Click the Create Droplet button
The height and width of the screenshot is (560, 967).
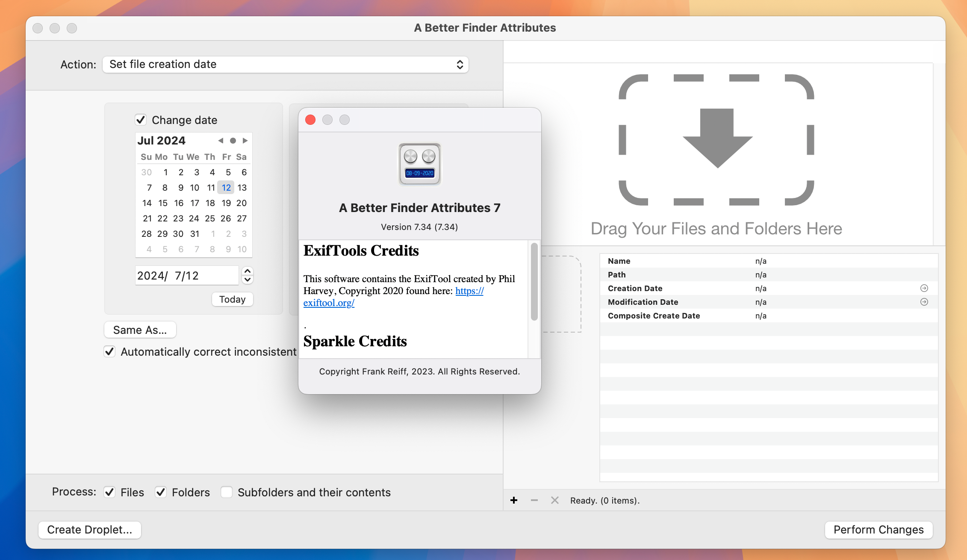pyautogui.click(x=90, y=529)
